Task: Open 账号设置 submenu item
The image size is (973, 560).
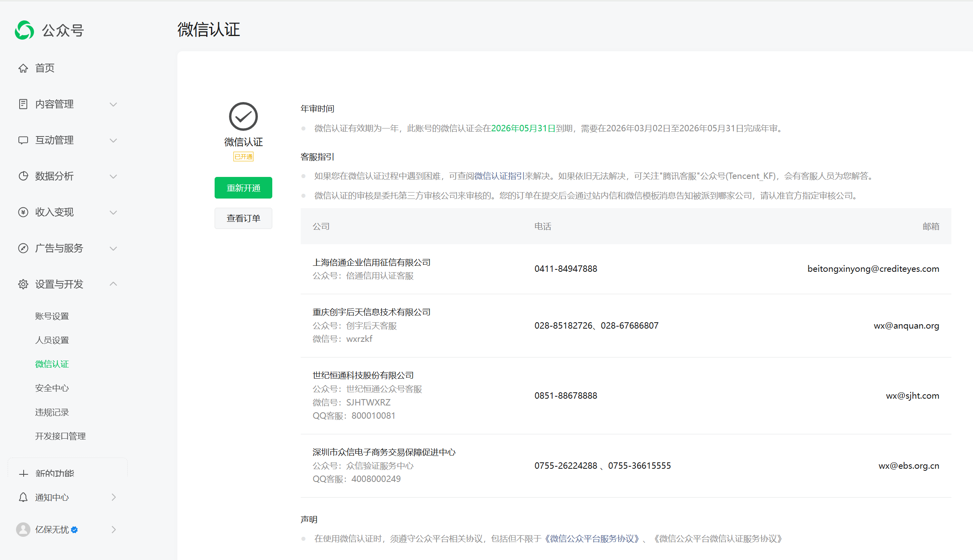Action: 52,316
